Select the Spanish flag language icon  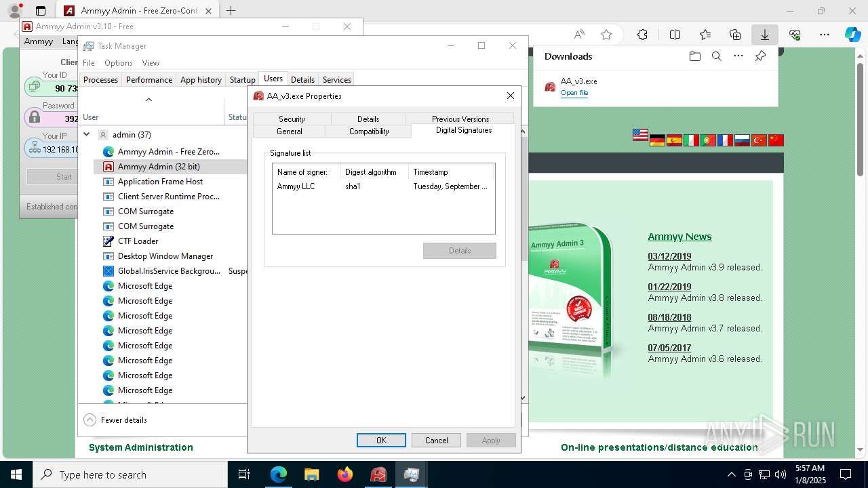[x=674, y=140]
